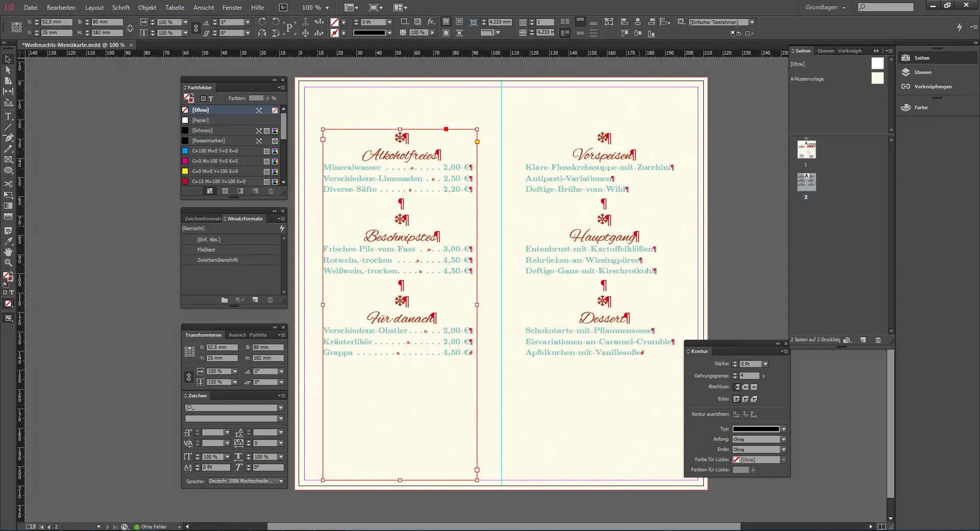This screenshot has height=531, width=980.
Task: Click the trash icon in Farbfelder panel
Action: click(271, 191)
